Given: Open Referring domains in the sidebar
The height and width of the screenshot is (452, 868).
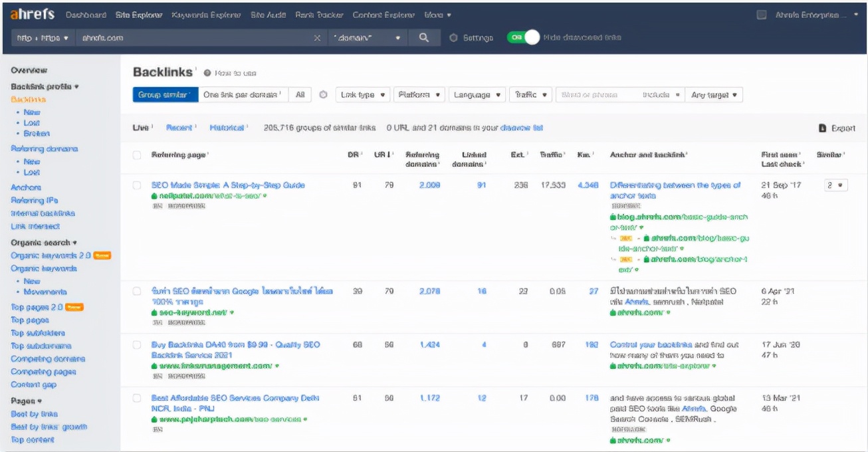Looking at the screenshot, I should pos(44,148).
